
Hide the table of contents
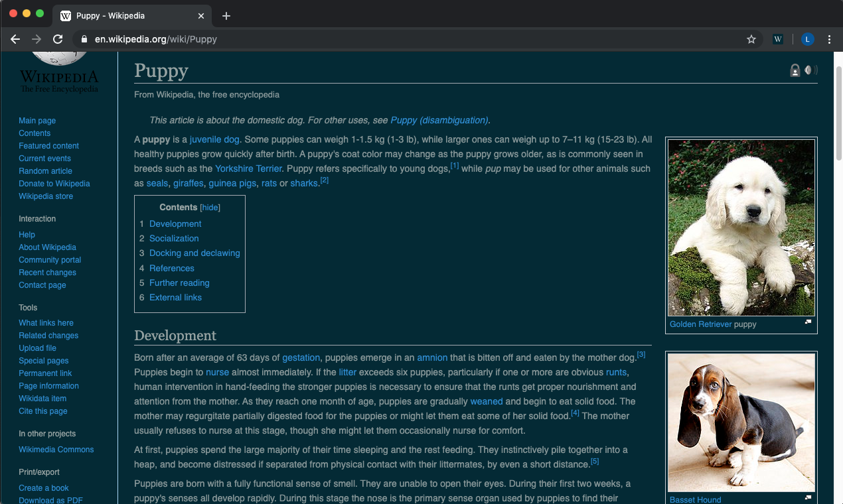click(x=209, y=207)
